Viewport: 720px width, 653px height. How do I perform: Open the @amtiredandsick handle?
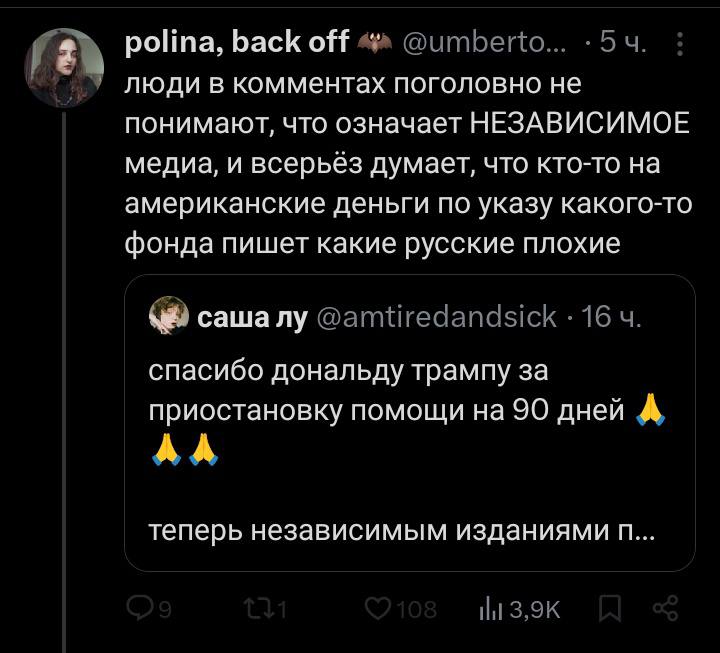(x=437, y=316)
